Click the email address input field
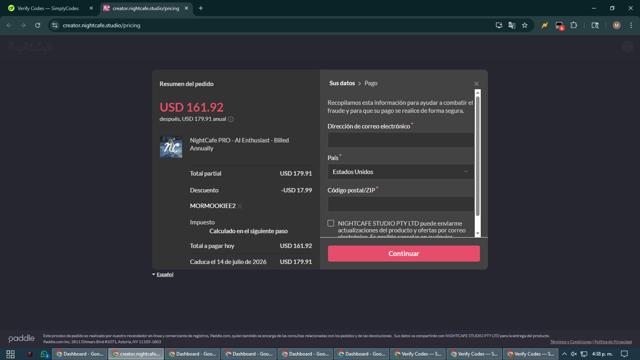Image resolution: width=640 pixels, height=360 pixels. (400, 140)
